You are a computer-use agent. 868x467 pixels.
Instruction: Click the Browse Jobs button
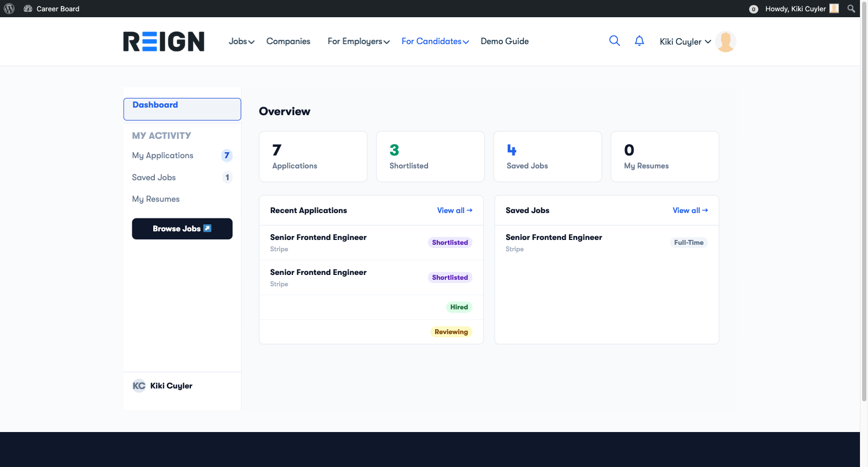coord(182,229)
